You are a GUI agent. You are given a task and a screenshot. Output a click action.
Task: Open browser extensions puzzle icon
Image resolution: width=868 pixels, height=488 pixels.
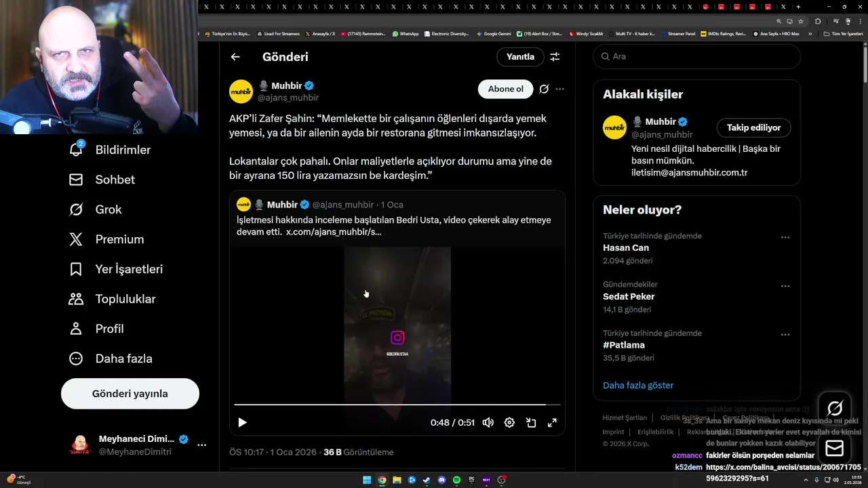(818, 21)
